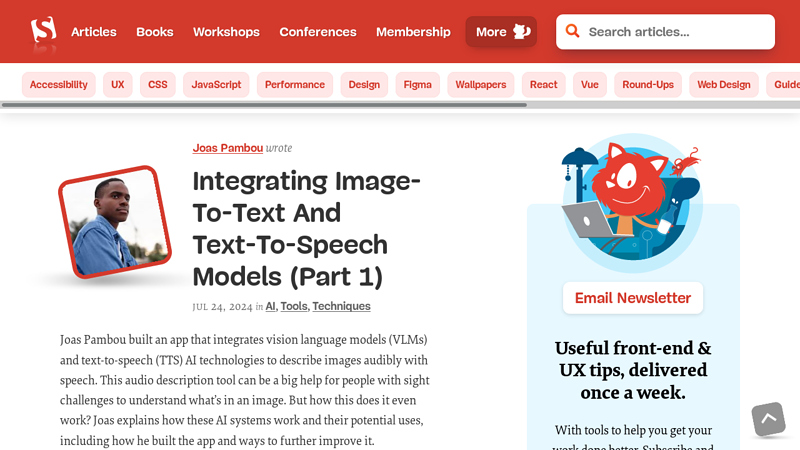
Task: Focus the Search articles input field
Action: [665, 32]
